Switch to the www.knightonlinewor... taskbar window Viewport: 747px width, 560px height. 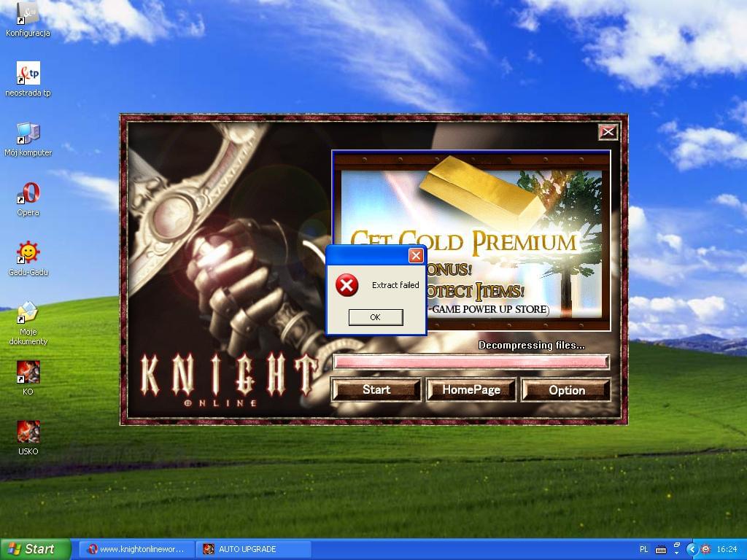click(x=136, y=549)
